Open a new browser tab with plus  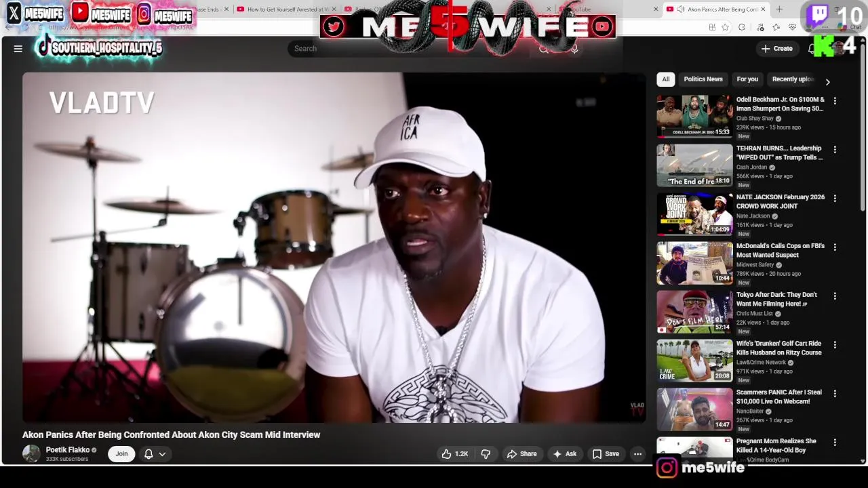click(779, 9)
